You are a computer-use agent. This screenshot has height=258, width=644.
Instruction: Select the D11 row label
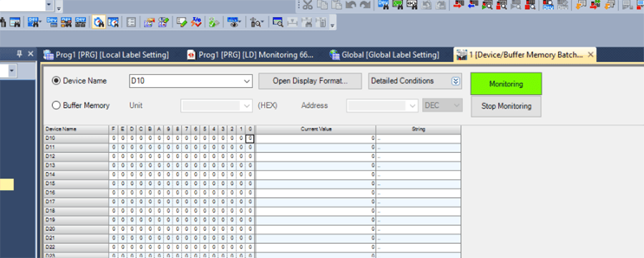click(x=77, y=148)
